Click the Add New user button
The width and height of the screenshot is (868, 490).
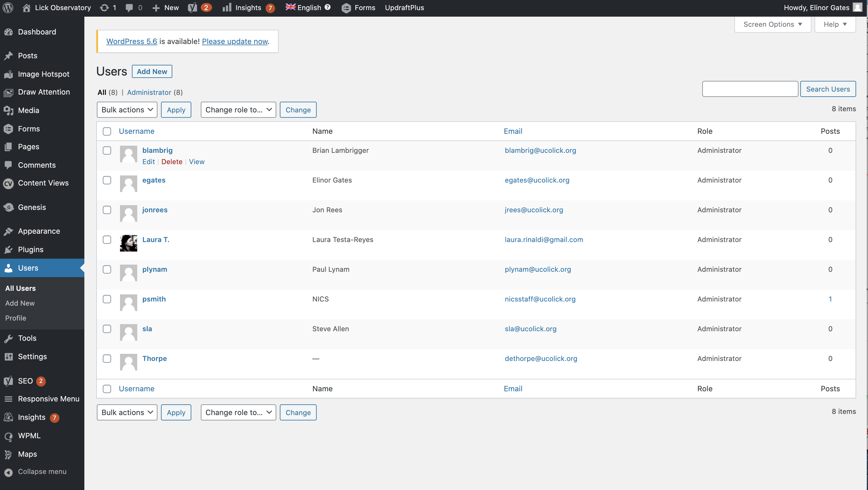pos(152,71)
